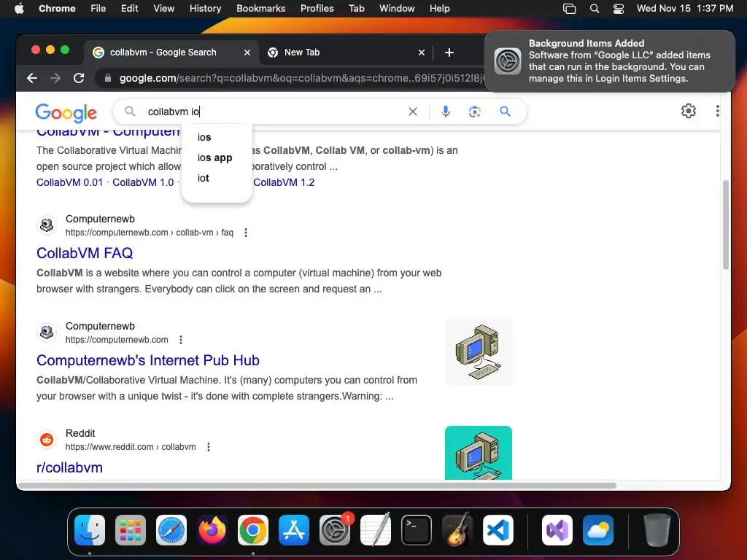Open System Settings from the Dock

point(335,530)
